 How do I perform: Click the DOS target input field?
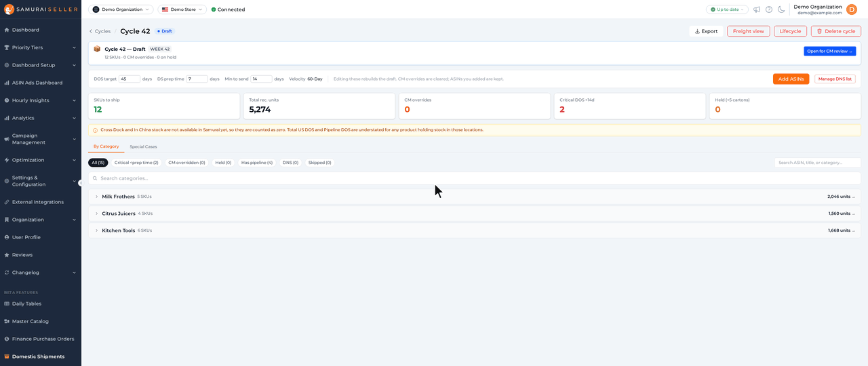click(x=130, y=79)
